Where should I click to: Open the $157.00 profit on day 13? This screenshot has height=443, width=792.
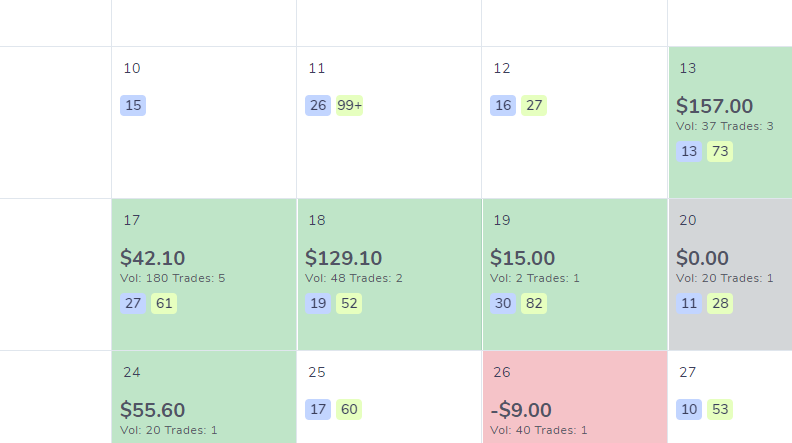click(x=714, y=106)
